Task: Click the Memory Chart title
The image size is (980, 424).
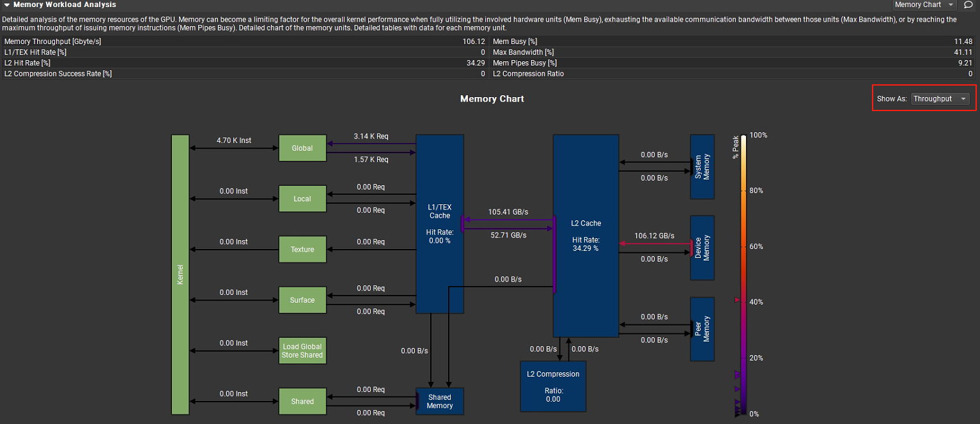Action: click(492, 99)
